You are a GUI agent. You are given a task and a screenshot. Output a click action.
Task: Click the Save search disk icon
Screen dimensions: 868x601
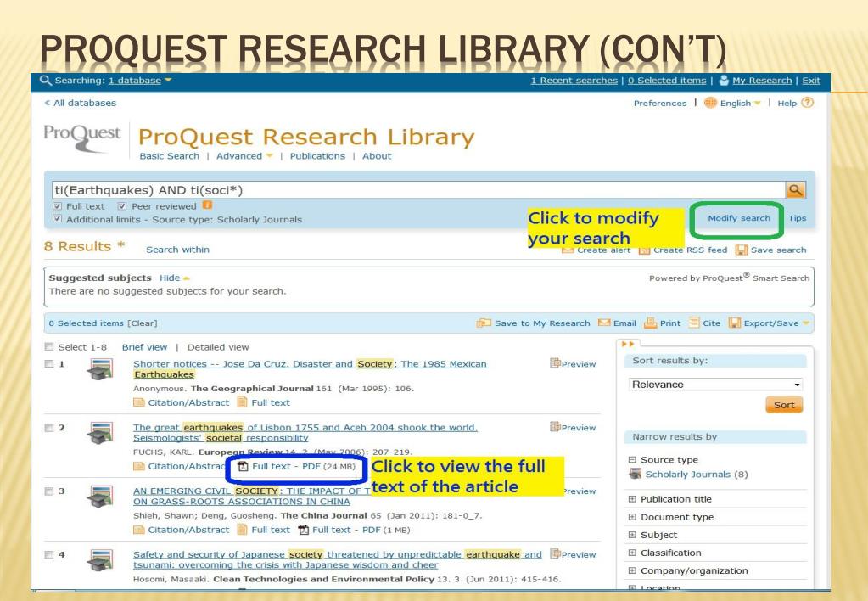tap(742, 250)
